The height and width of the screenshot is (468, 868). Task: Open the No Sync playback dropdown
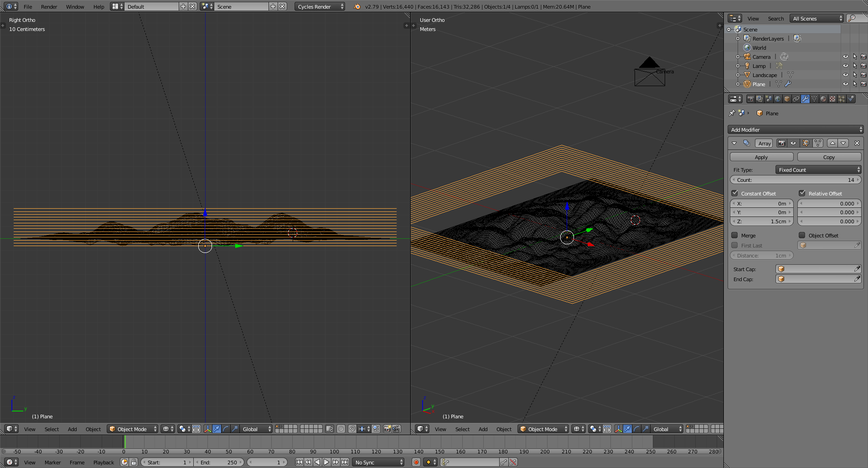click(x=378, y=462)
